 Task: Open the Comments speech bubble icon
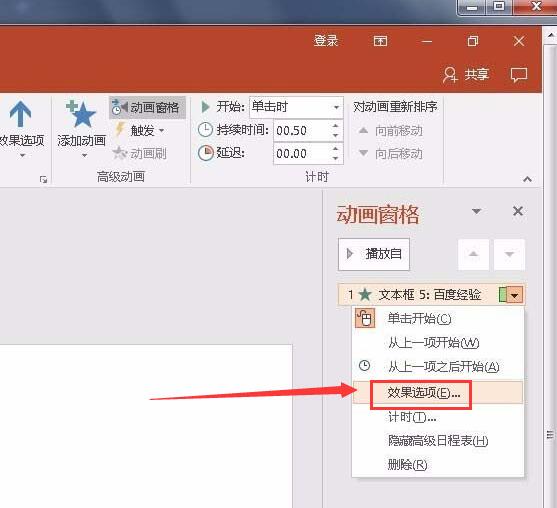point(519,75)
